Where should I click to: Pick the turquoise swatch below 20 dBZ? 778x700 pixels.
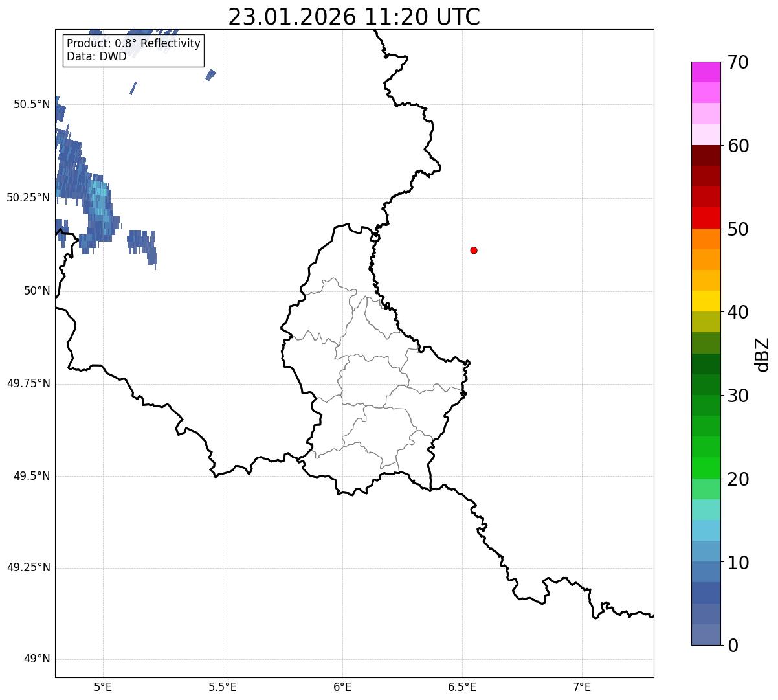[706, 510]
